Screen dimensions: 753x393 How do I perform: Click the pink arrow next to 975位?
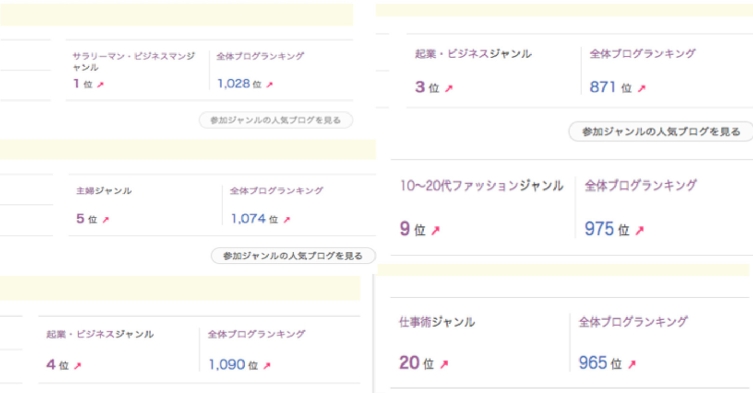coord(639,231)
